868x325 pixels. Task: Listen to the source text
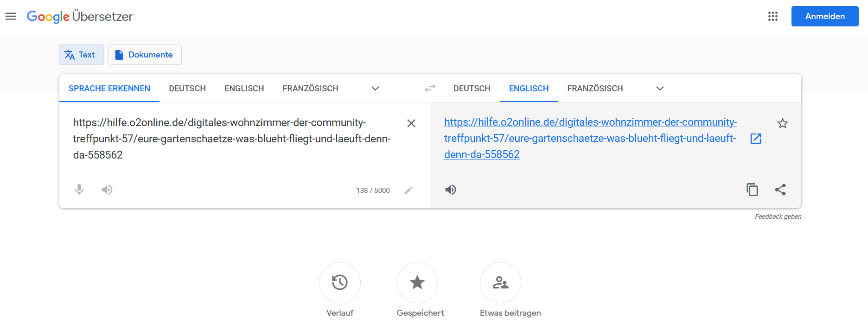[107, 189]
